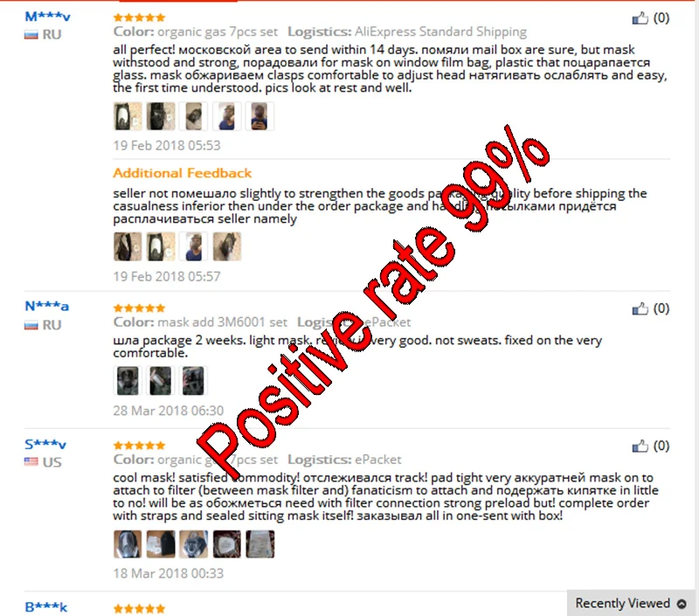Expand Recently Viewed panel using the arrow icon
Image resolution: width=699 pixels, height=616 pixels.
(x=682, y=604)
